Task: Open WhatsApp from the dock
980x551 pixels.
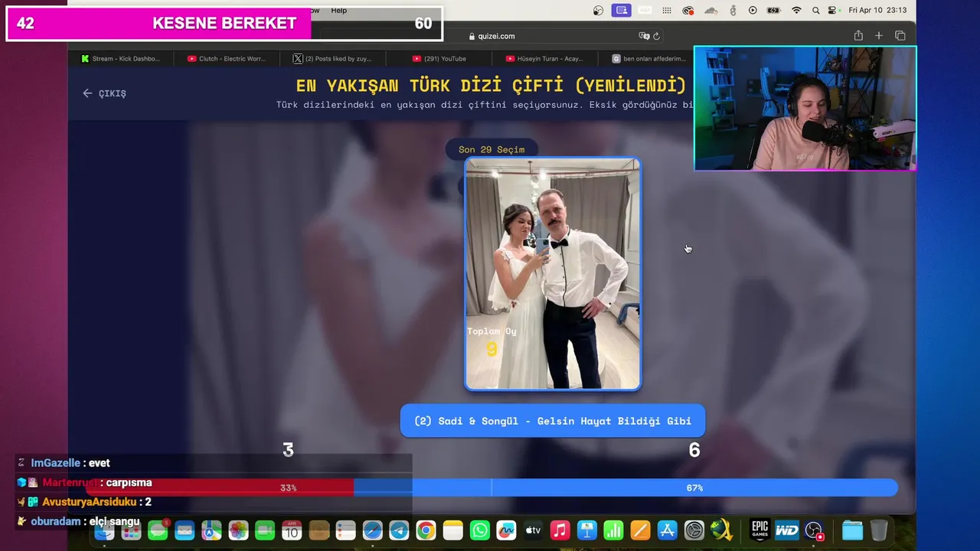Action: pos(480,530)
